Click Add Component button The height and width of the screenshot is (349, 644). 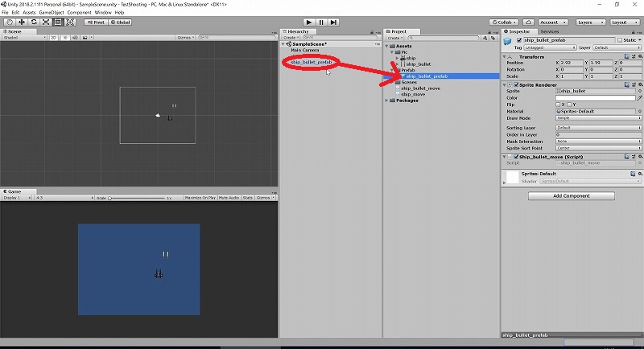pyautogui.click(x=572, y=196)
